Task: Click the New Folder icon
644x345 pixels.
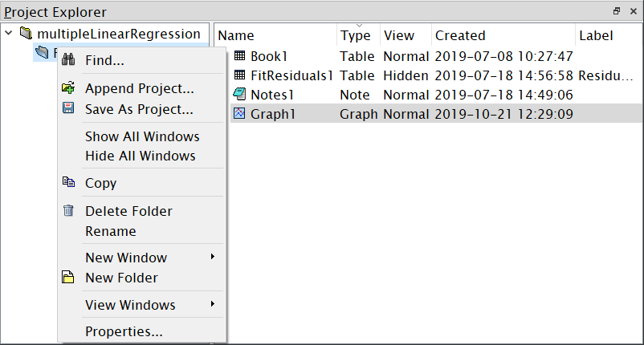Action: coord(69,278)
